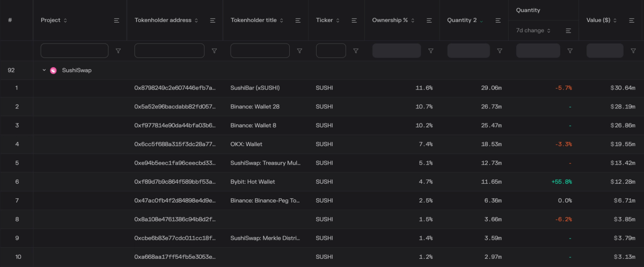The image size is (644, 267).
Task: Open filter funnel for Project column
Action: pyautogui.click(x=118, y=51)
